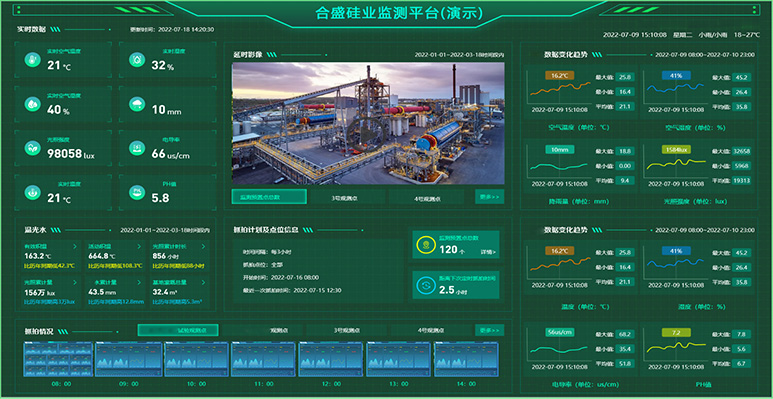773x399 pixels.
Task: Open the 12:00 capture thumbnail
Action: tap(331, 359)
